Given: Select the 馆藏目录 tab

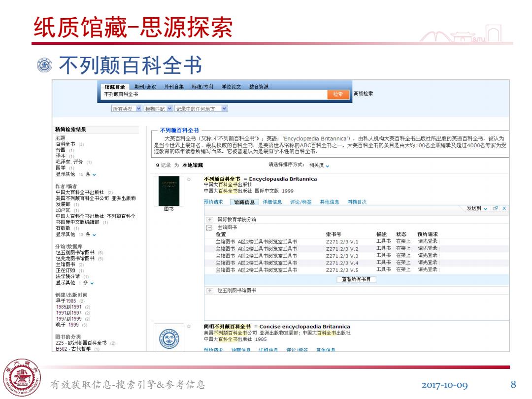Looking at the screenshot, I should [x=115, y=87].
